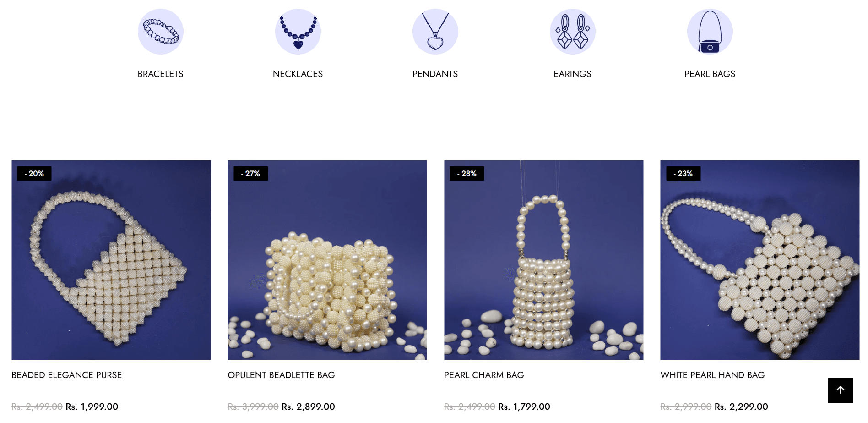Select the PENDANTS text link
868x423 pixels.
click(435, 74)
